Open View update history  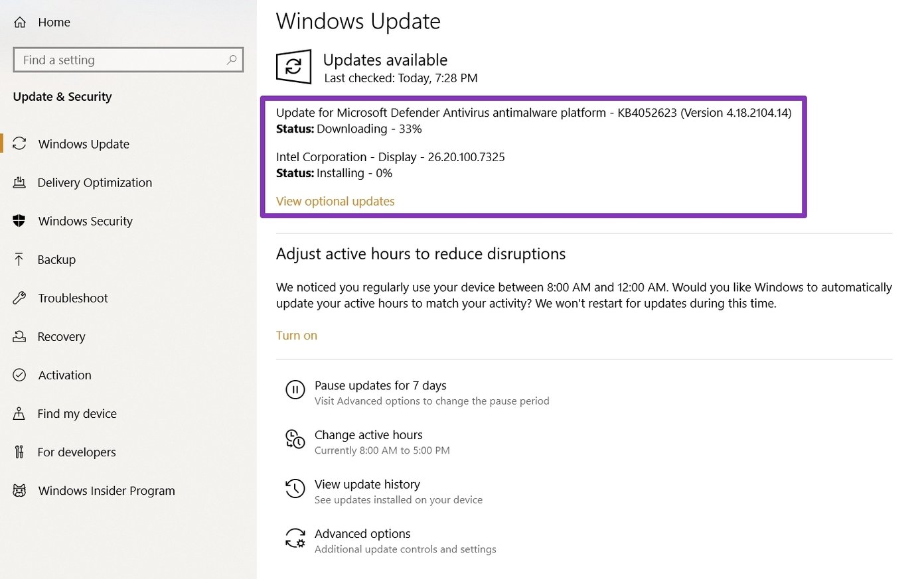pos(367,484)
